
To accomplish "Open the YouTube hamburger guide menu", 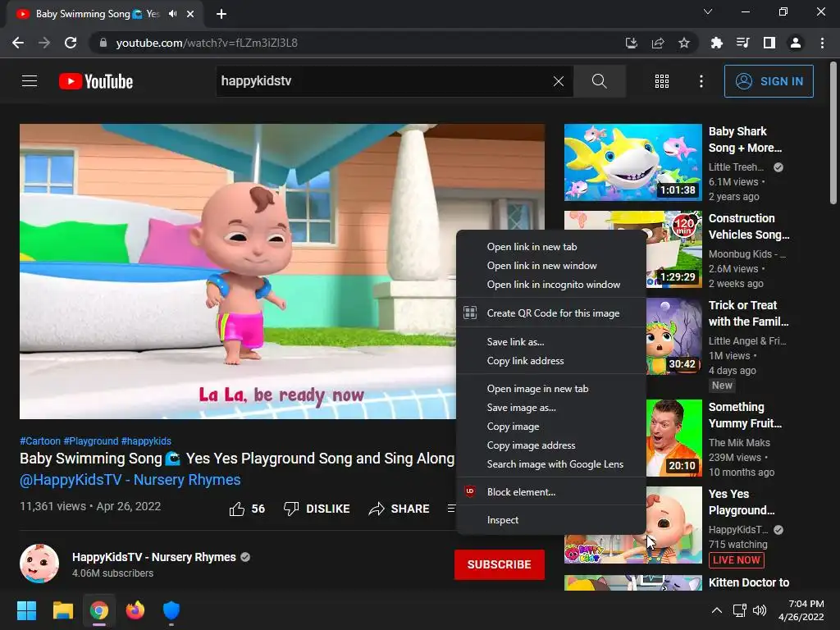I will tap(30, 81).
